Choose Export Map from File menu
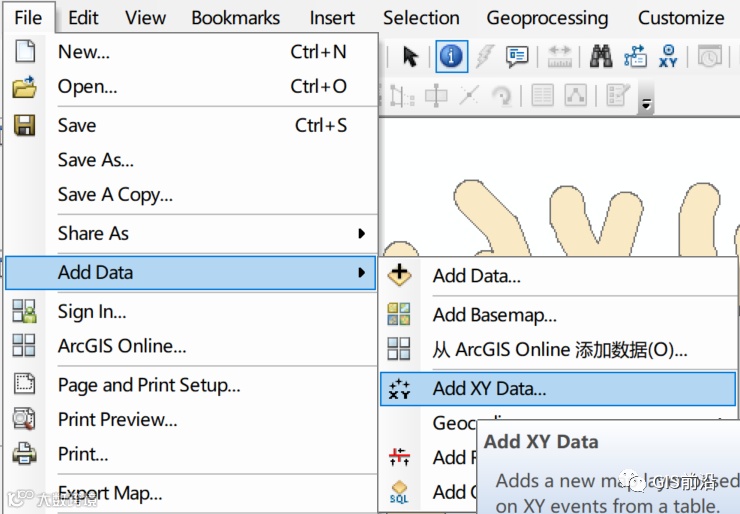The width and height of the screenshot is (740, 514). 110,492
